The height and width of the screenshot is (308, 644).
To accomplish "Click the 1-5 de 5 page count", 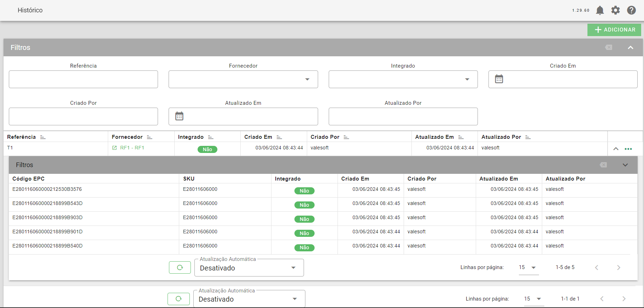I will (565, 267).
